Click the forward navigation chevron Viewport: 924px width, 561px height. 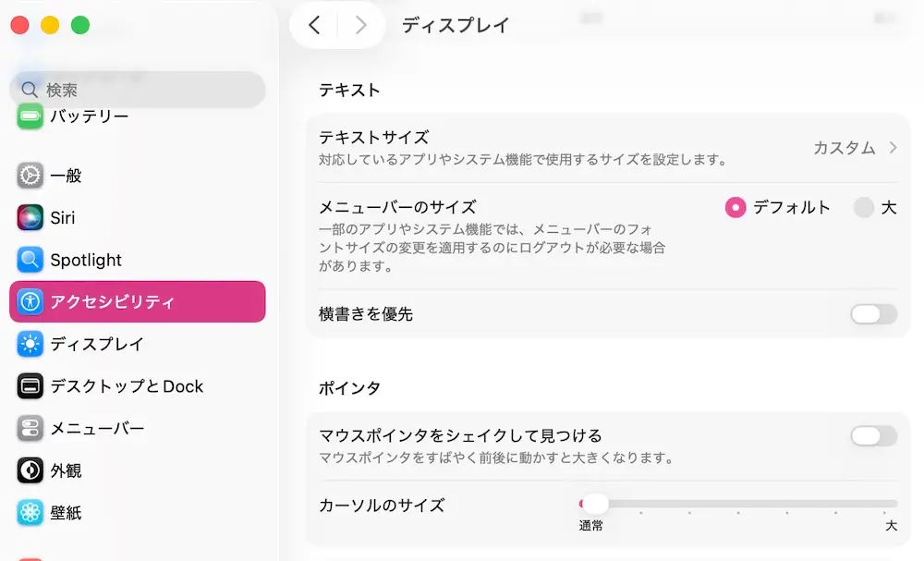360,25
